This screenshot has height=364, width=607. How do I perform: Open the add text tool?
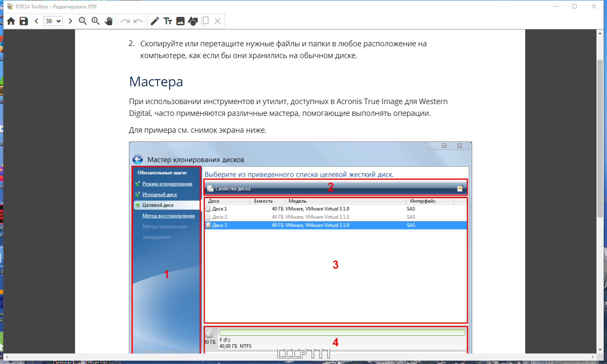pyautogui.click(x=168, y=21)
